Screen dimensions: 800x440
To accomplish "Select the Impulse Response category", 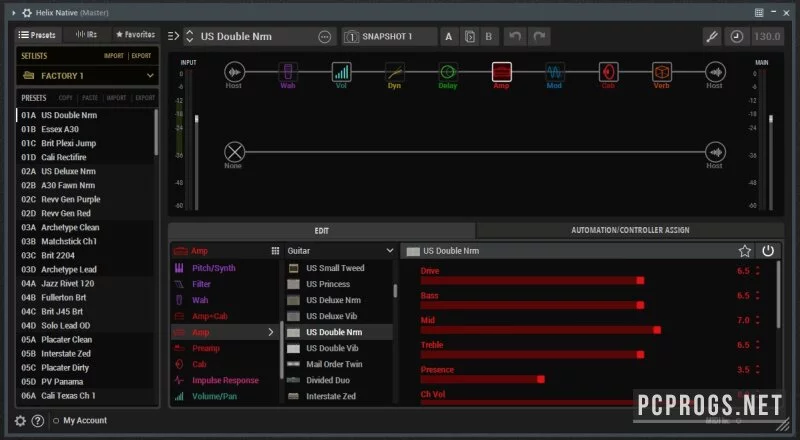I will (x=226, y=380).
